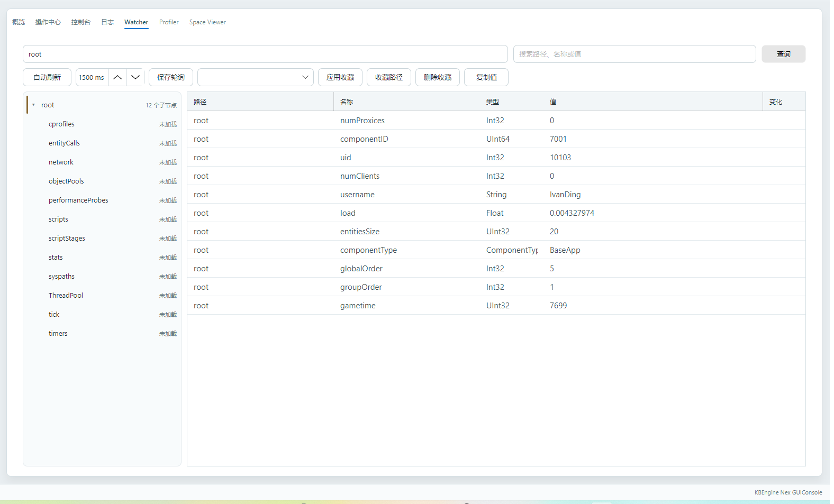
Task: Open the 控制台 tab
Action: pyautogui.click(x=81, y=22)
